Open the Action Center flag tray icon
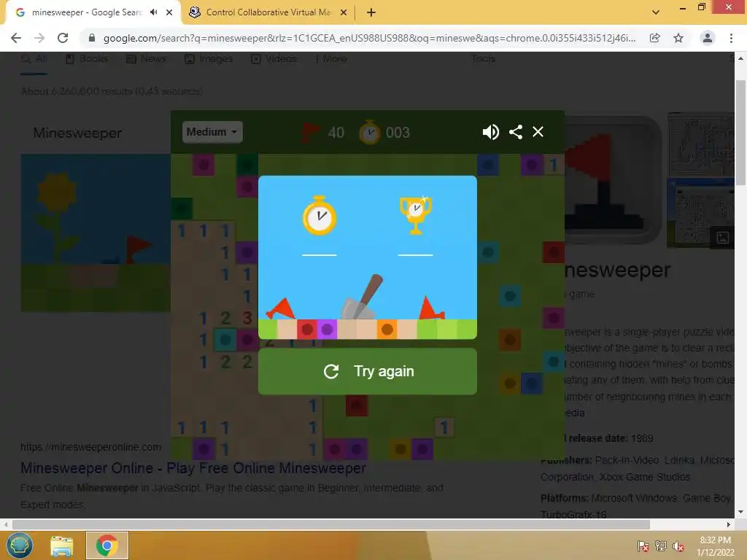The height and width of the screenshot is (560, 747). coord(643,545)
